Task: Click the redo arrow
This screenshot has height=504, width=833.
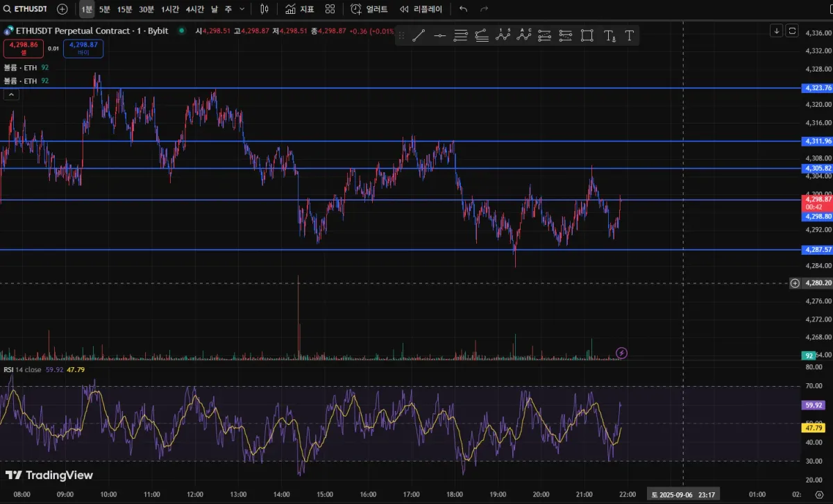Action: coord(484,9)
